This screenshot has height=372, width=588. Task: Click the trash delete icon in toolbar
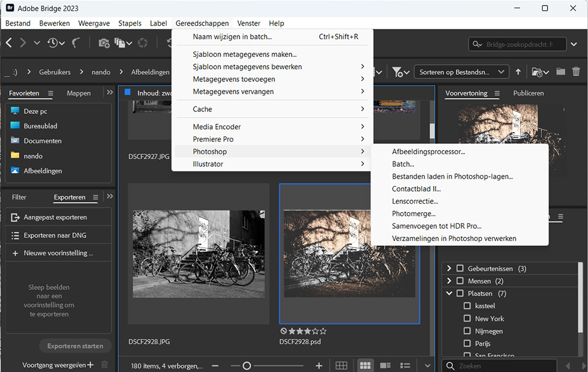(576, 72)
